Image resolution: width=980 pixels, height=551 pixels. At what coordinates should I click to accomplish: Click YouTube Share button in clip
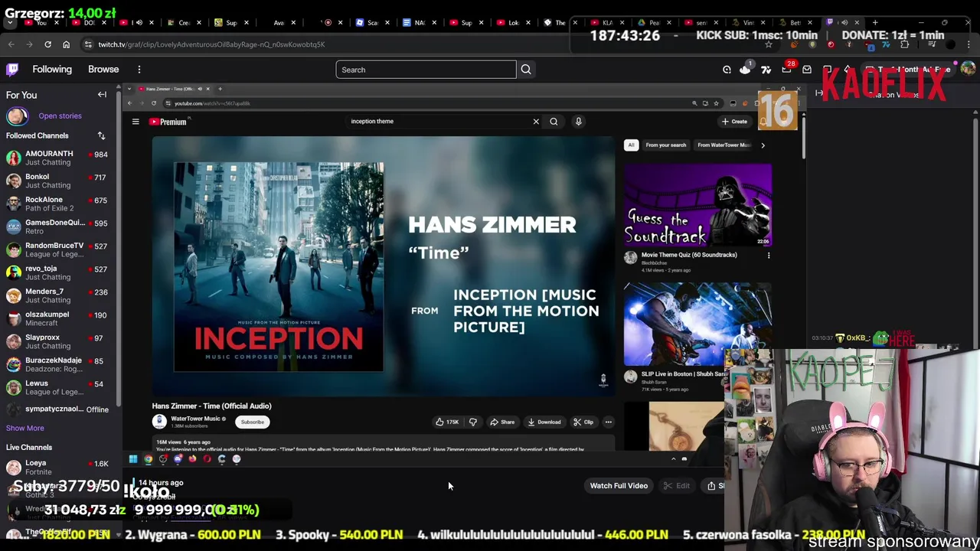click(502, 422)
